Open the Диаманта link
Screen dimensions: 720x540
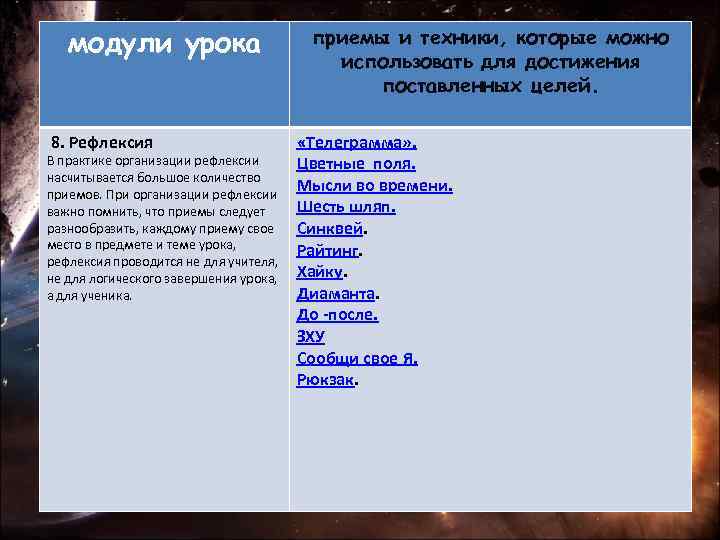pyautogui.click(x=336, y=293)
